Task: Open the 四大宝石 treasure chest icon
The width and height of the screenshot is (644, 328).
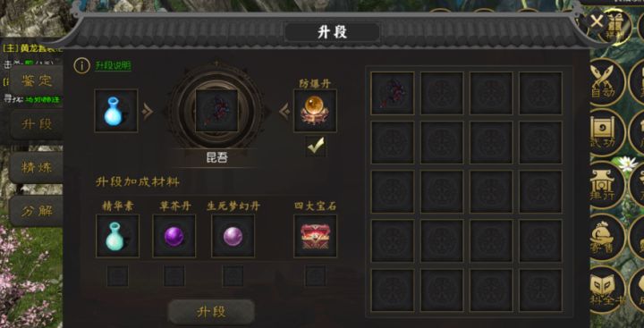Action: [316, 236]
